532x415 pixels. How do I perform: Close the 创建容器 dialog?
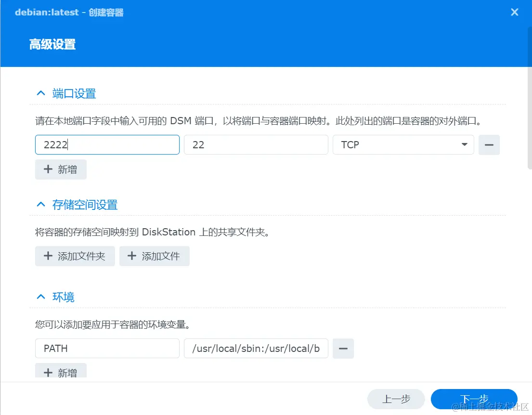(515, 12)
